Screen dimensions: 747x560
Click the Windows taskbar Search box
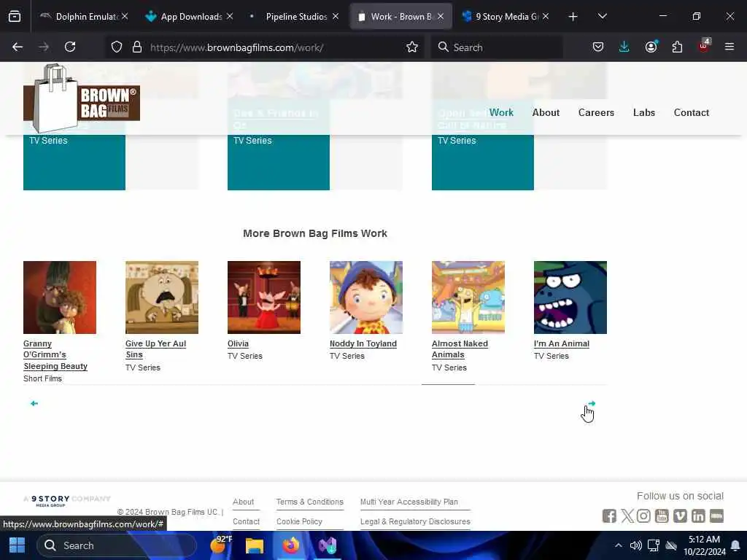117,545
